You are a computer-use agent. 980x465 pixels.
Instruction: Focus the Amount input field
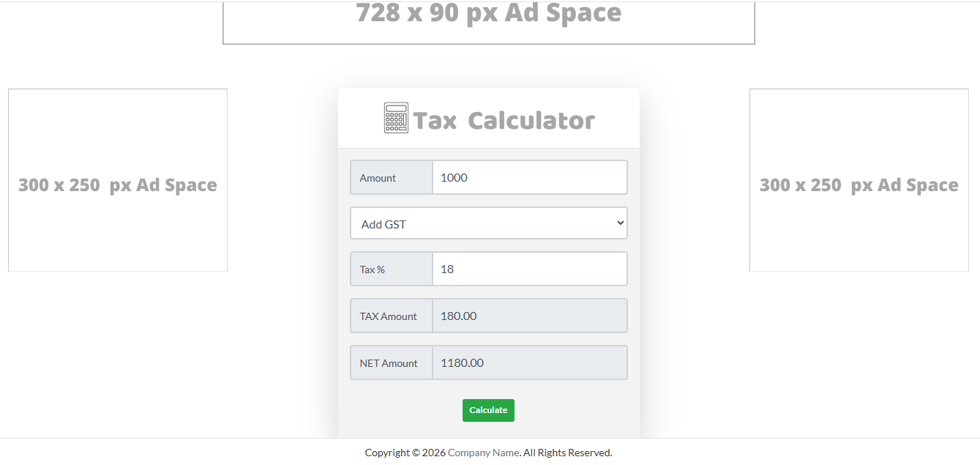tap(529, 177)
